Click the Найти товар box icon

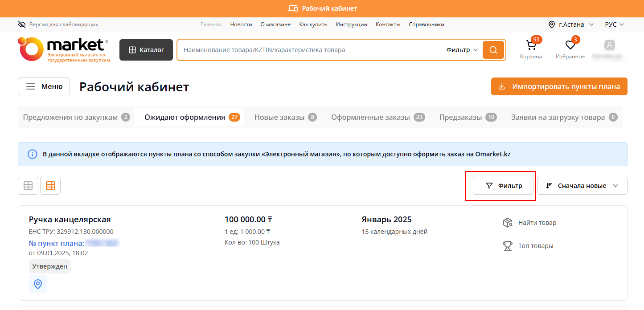pyautogui.click(x=507, y=223)
